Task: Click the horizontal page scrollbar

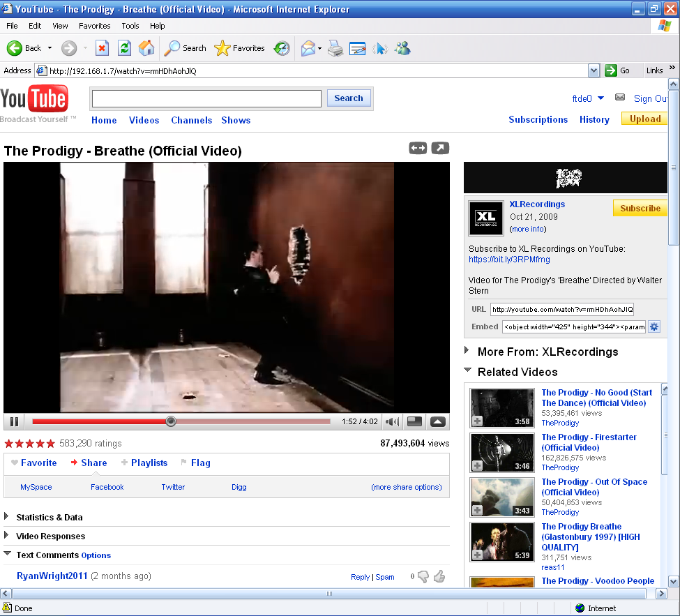Action: pyautogui.click(x=329, y=594)
